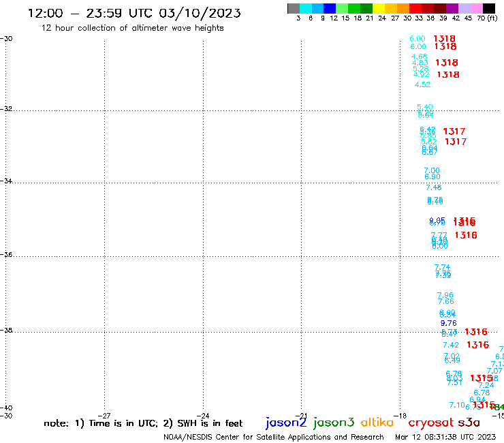
Task: Click the 7.66 wave height reading
Action: [x=446, y=301]
